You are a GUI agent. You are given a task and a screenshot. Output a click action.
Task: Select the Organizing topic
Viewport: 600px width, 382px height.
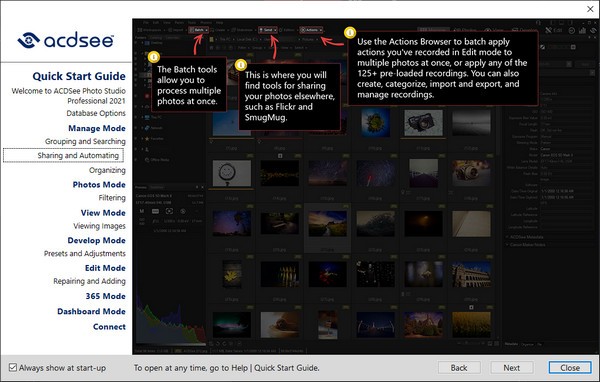point(107,170)
